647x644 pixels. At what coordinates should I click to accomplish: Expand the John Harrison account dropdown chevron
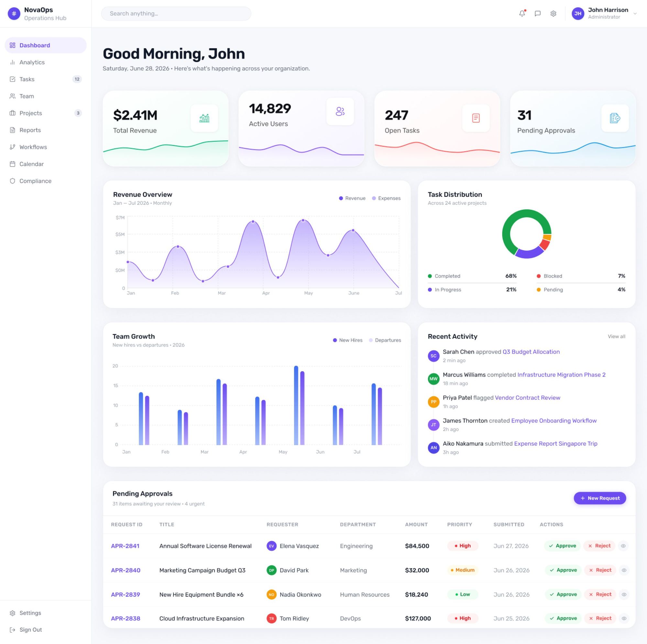pyautogui.click(x=635, y=14)
